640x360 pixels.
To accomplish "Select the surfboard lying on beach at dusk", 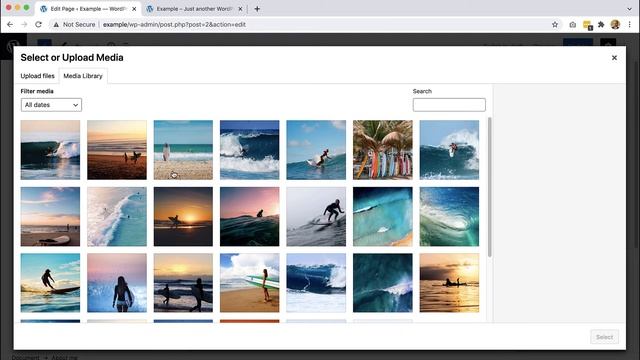I will 50,216.
